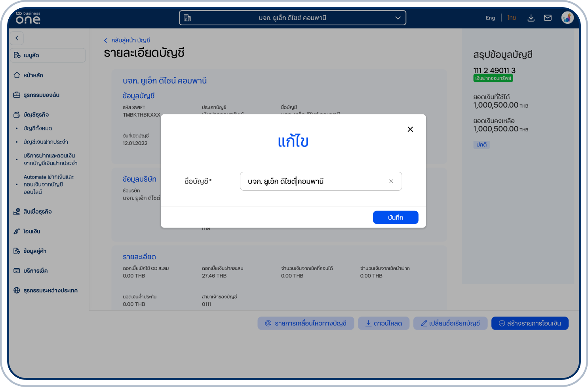Viewport: 588px width, 387px height.
Task: Click the user profile avatar
Action: 567,18
